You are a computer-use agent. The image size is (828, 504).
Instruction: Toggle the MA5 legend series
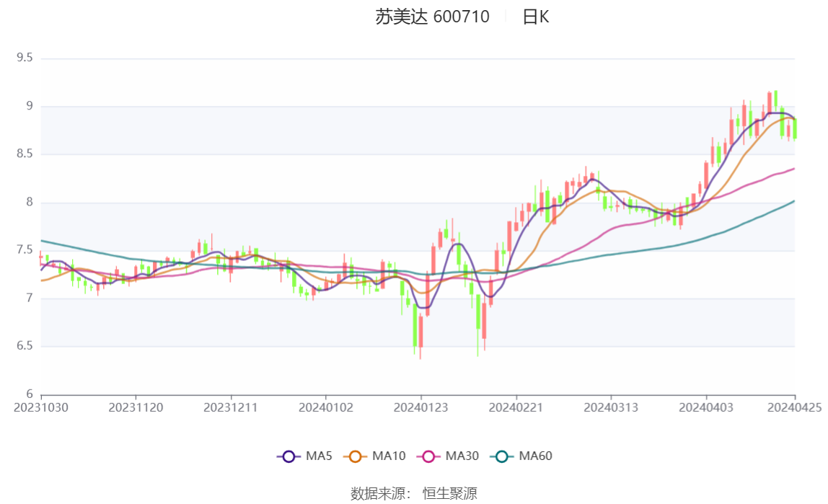coord(304,456)
